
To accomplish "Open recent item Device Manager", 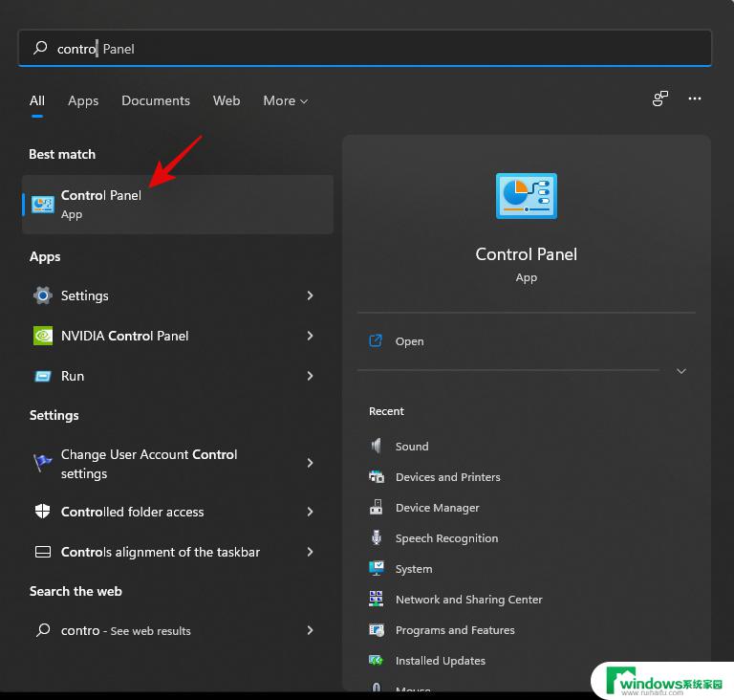I will (437, 508).
